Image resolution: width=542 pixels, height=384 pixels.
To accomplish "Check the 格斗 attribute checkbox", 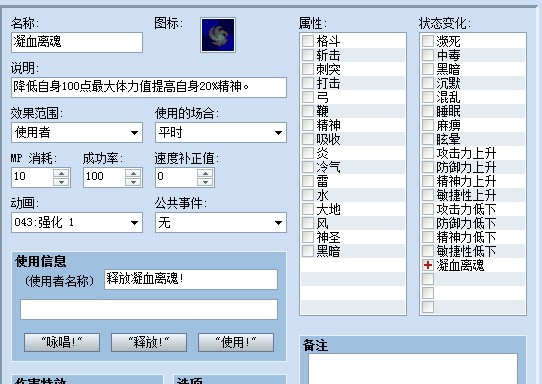I will (308, 41).
